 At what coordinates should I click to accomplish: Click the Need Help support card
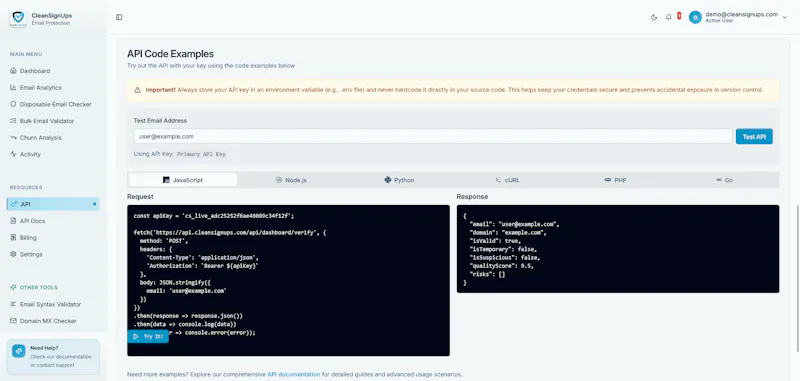53,357
